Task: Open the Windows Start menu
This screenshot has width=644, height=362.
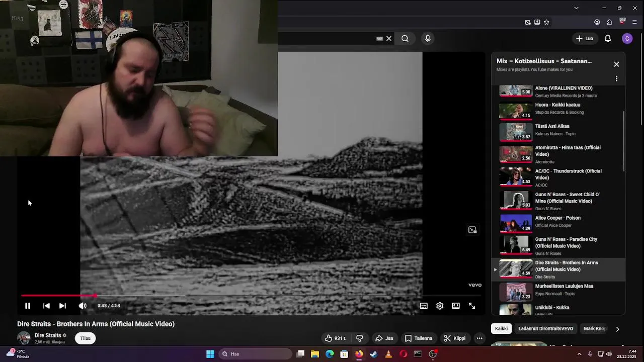Action: 210,354
